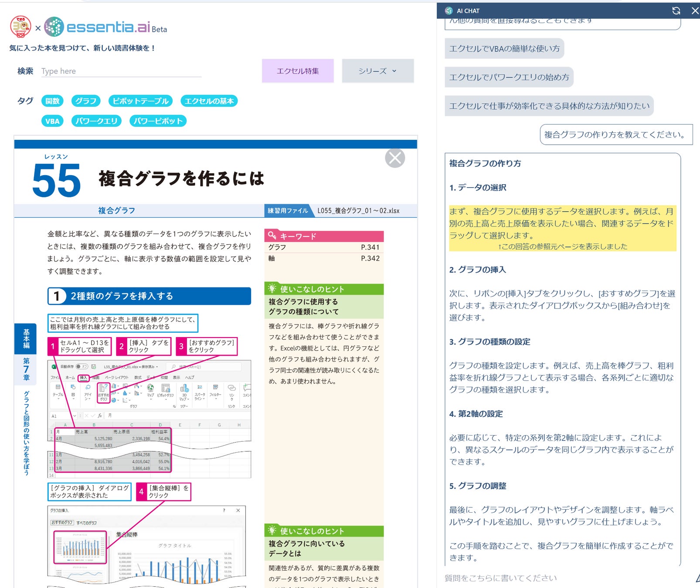The height and width of the screenshot is (588, 700).
Task: Select the heading 2. グラフの挿入
Action: pyautogui.click(x=478, y=270)
